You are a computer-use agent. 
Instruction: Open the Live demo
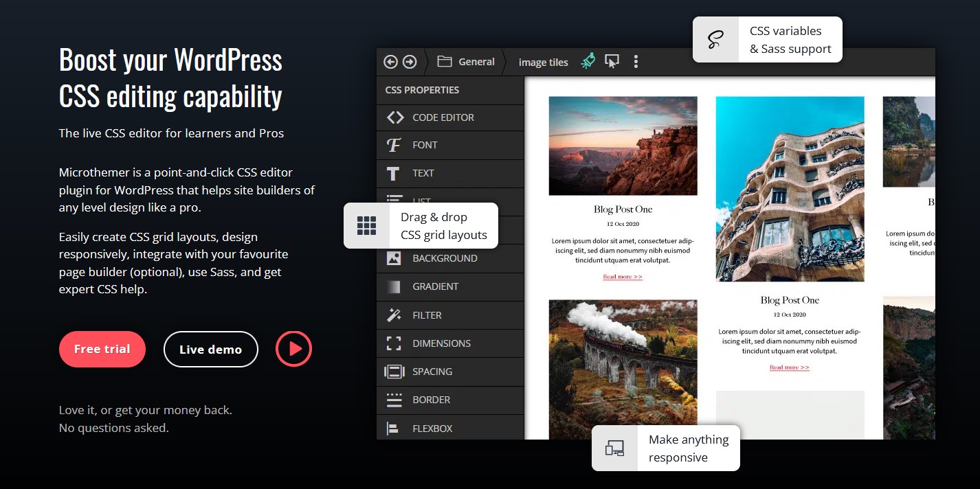point(210,349)
